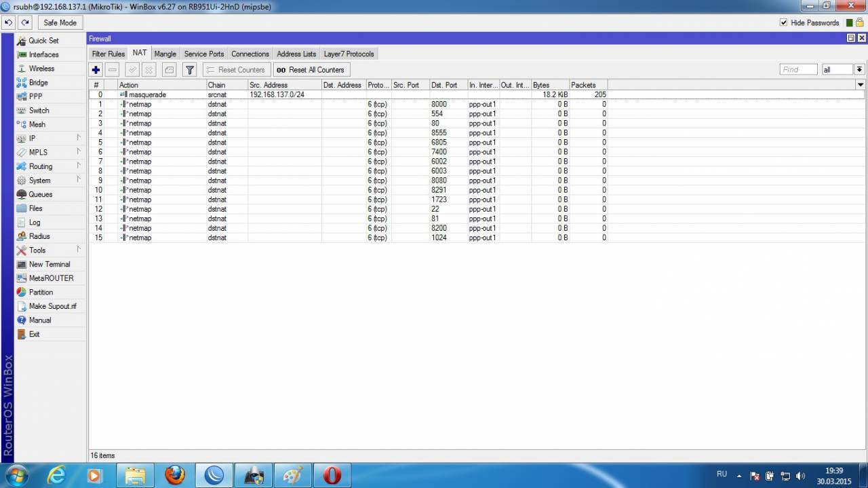Click the RU language indicator

click(722, 474)
